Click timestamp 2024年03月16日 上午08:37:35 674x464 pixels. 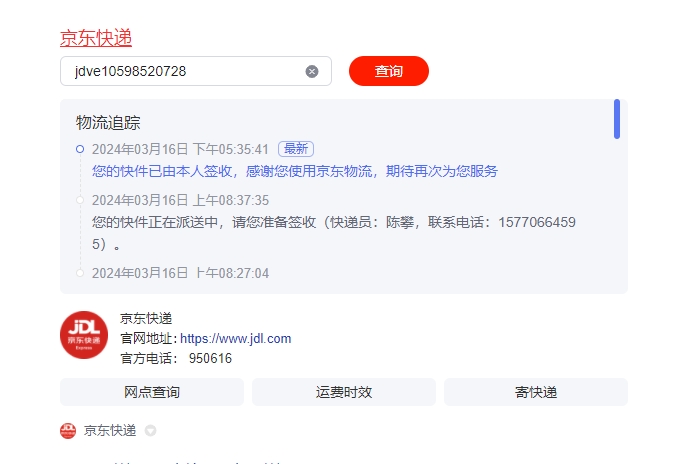point(180,200)
